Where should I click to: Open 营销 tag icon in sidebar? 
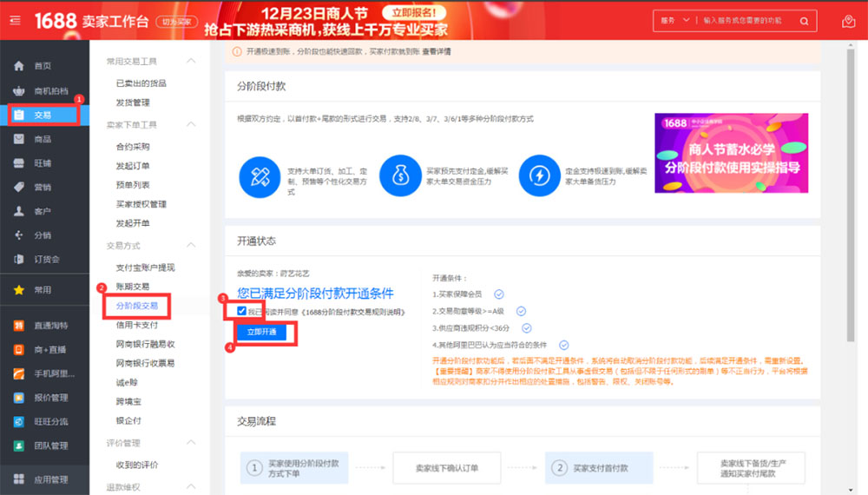click(19, 188)
